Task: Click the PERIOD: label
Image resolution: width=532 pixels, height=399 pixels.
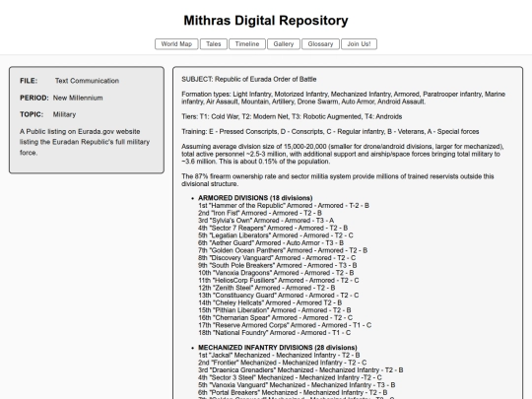Action: tap(34, 98)
